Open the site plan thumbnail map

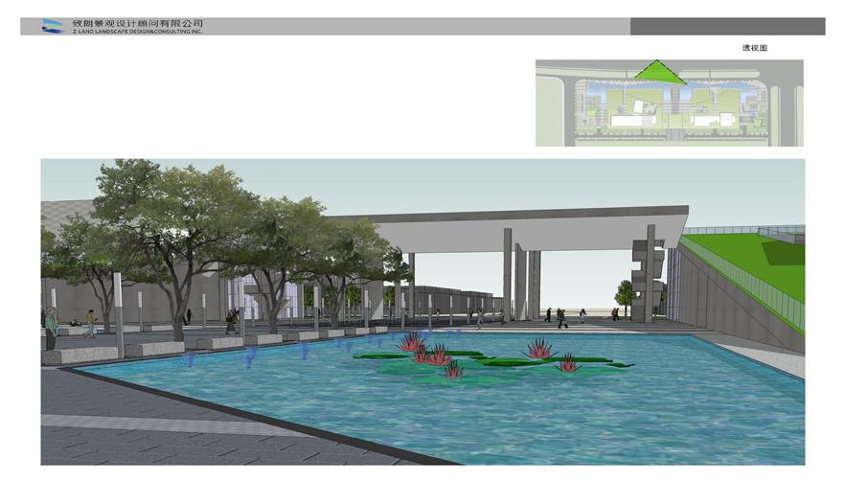coord(669,103)
